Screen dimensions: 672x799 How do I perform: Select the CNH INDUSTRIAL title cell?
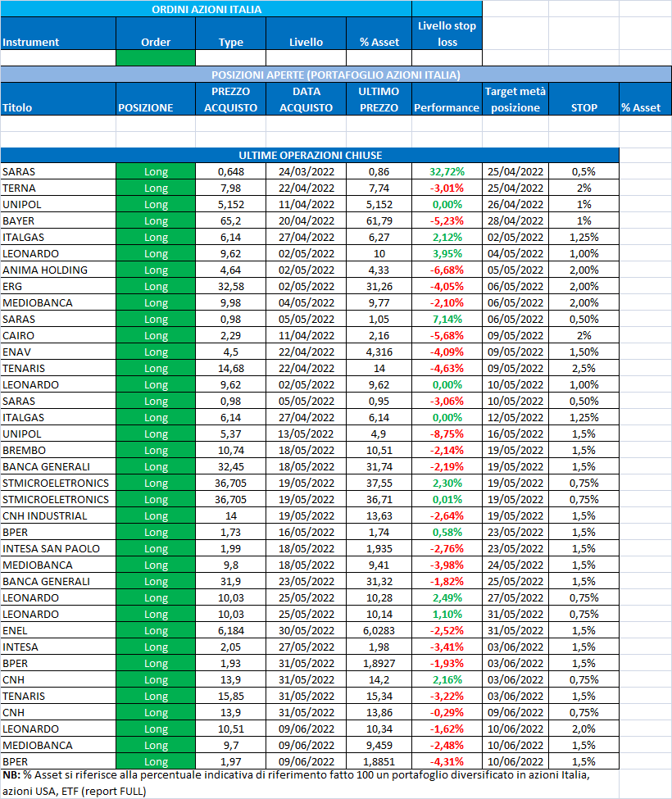58,515
